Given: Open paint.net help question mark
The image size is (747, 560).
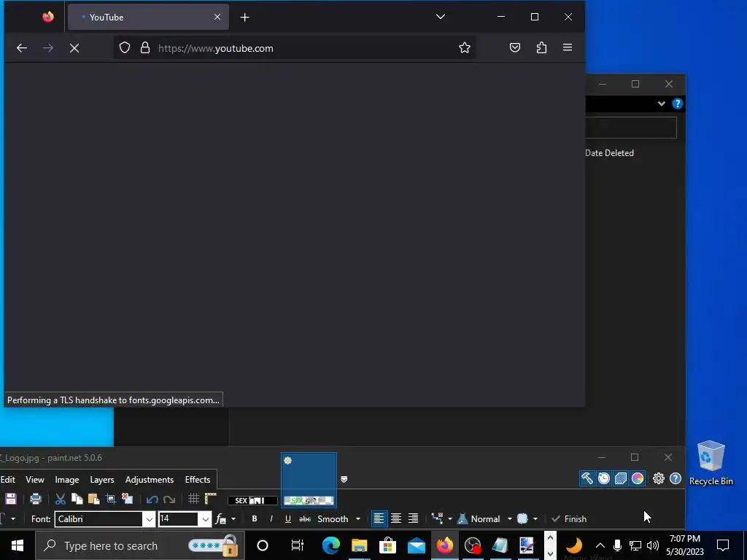Looking at the screenshot, I should click(x=676, y=478).
